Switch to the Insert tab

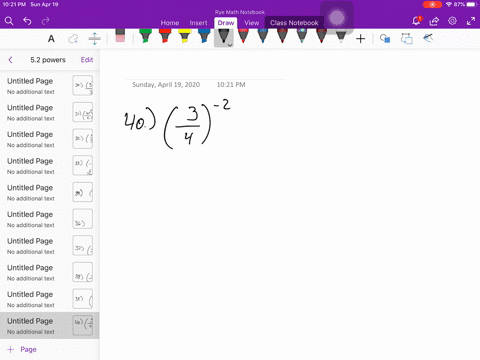click(x=198, y=23)
